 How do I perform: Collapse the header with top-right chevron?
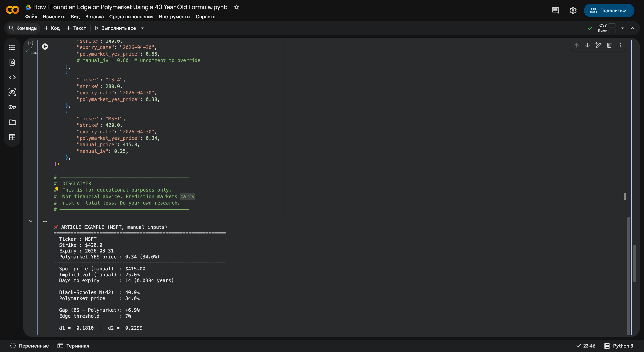pos(632,28)
